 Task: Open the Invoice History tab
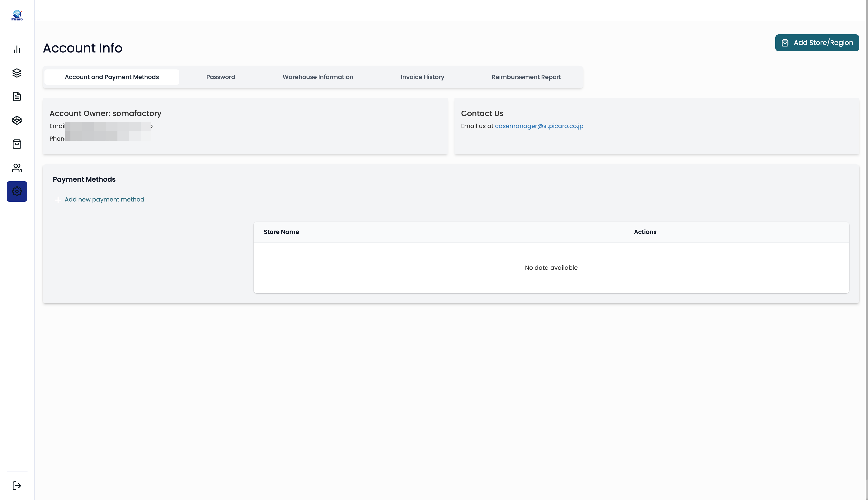click(422, 77)
